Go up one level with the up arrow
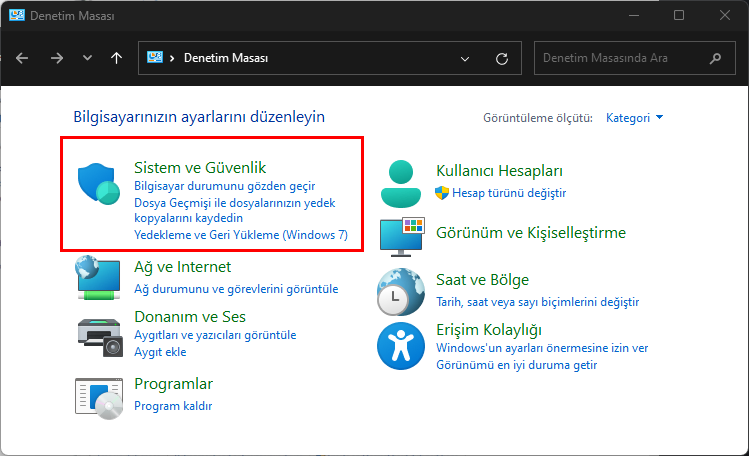 click(117, 58)
